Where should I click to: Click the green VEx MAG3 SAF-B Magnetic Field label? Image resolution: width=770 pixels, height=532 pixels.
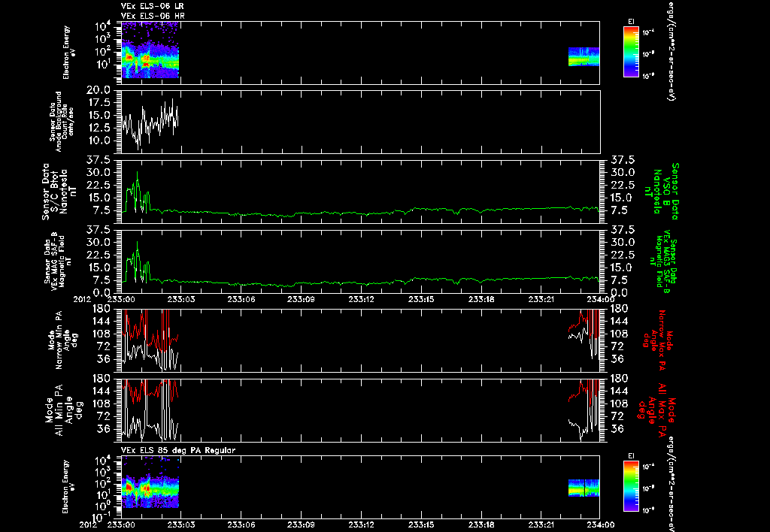click(663, 261)
